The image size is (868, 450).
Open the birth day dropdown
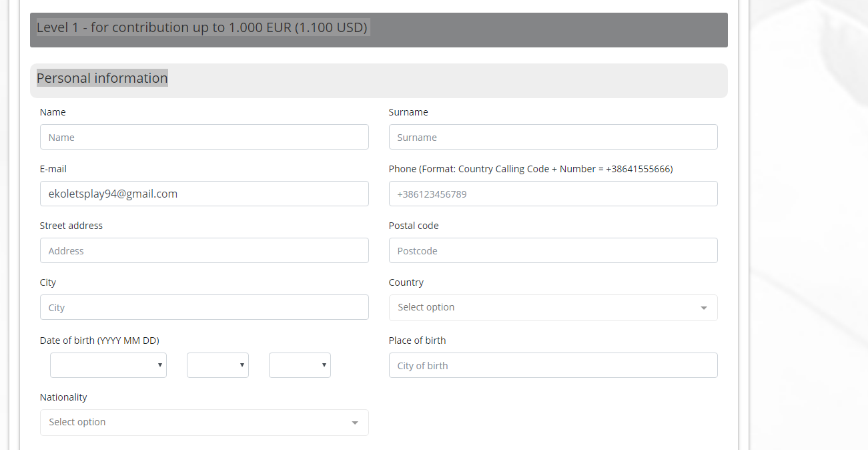click(x=300, y=365)
